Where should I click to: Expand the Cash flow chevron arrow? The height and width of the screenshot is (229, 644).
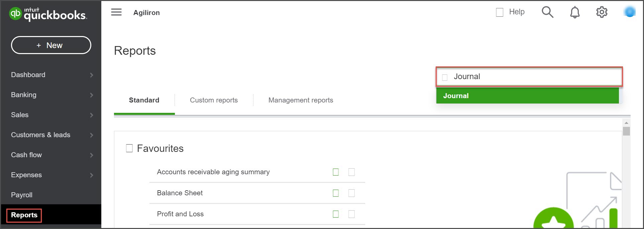tap(92, 155)
